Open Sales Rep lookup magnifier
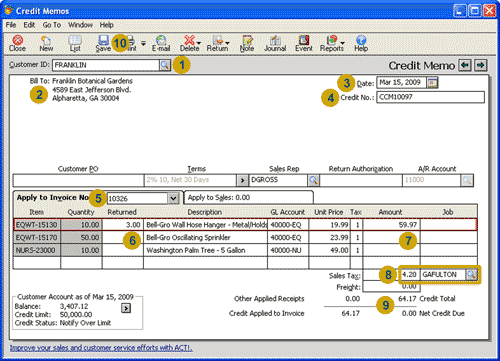500x361 pixels. coord(313,180)
